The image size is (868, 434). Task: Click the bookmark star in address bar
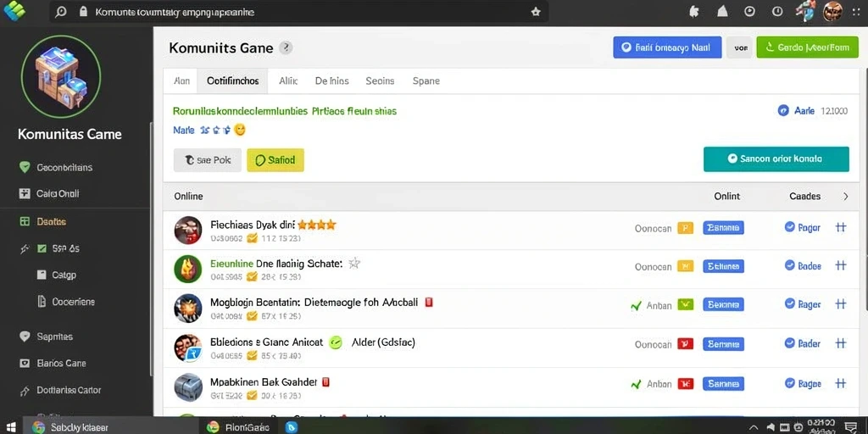[536, 12]
